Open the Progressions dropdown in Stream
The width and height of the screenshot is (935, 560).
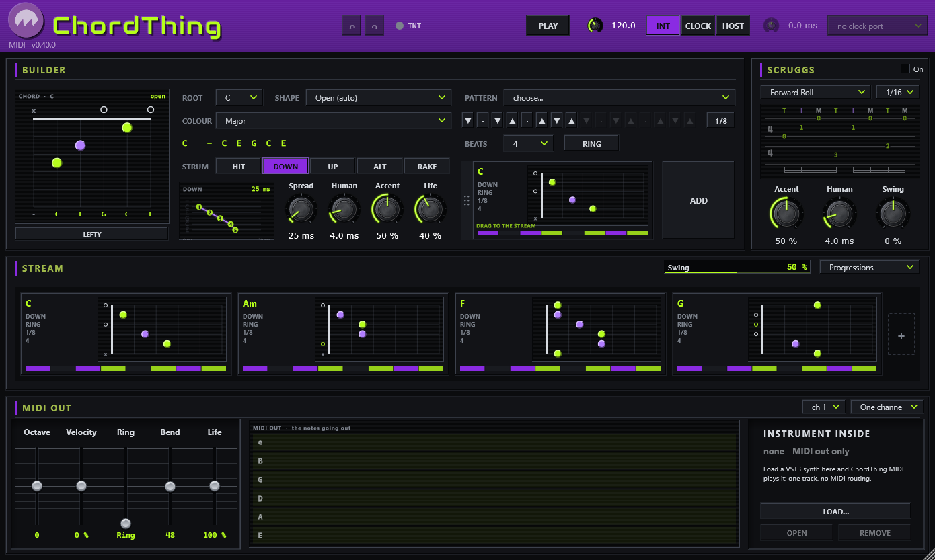[x=870, y=268]
